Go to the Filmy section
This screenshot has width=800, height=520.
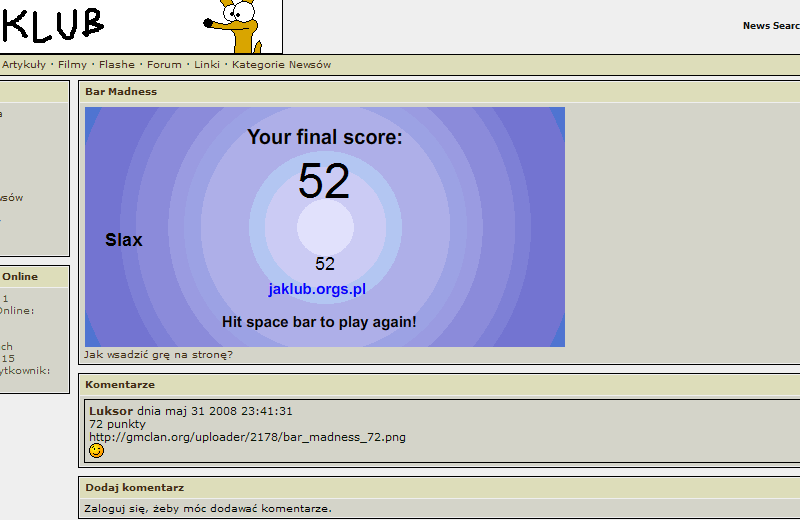click(x=72, y=65)
